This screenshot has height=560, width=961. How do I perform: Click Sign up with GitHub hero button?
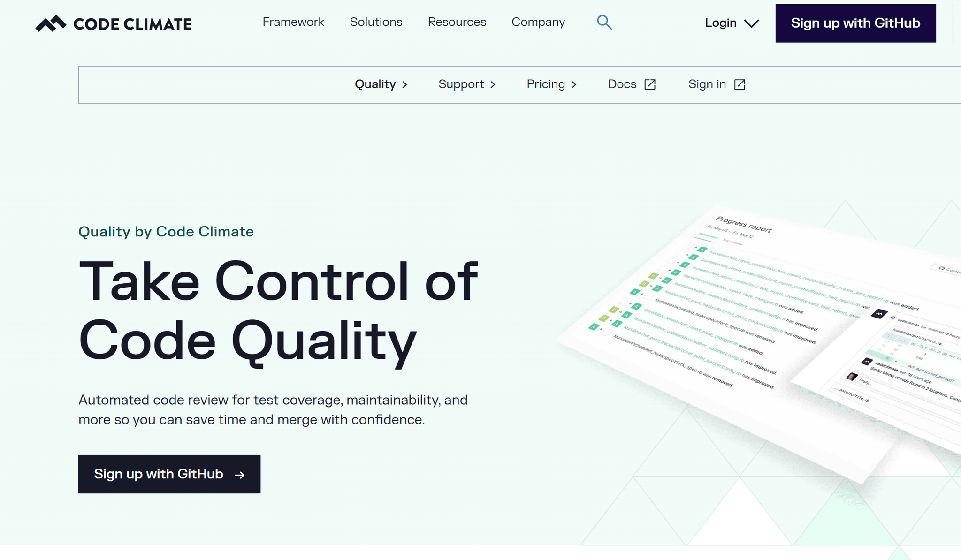coord(169,474)
